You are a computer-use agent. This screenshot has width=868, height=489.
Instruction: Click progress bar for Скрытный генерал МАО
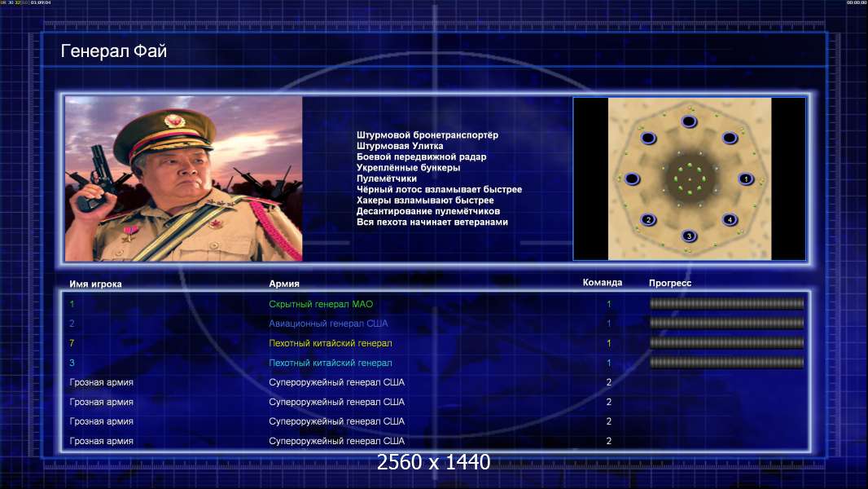pyautogui.click(x=726, y=304)
